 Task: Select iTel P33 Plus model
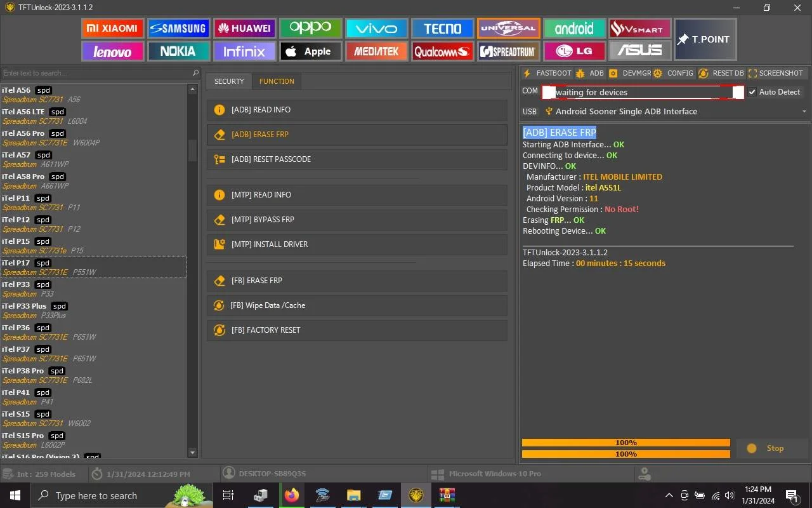(93, 311)
